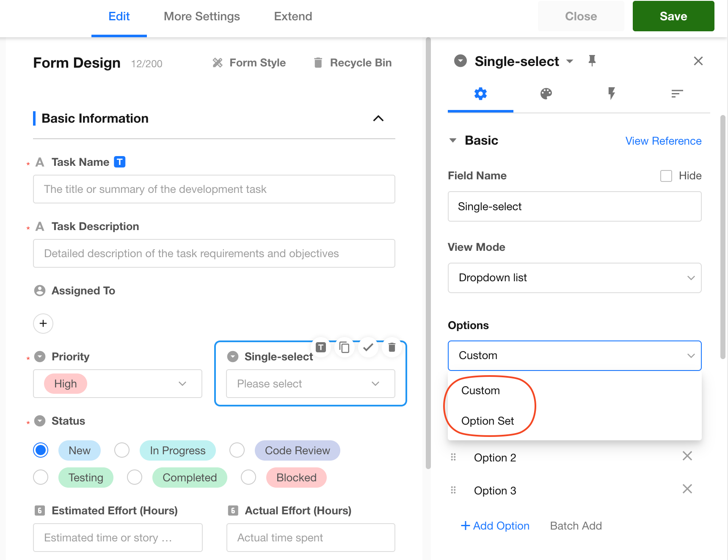Screen dimensions: 728x560
Task: Switch to the More Settings tab
Action: 202,16
